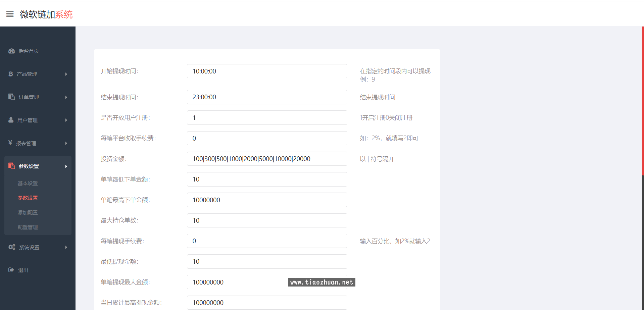Focus the 最低提现金额 input field

(x=267, y=261)
